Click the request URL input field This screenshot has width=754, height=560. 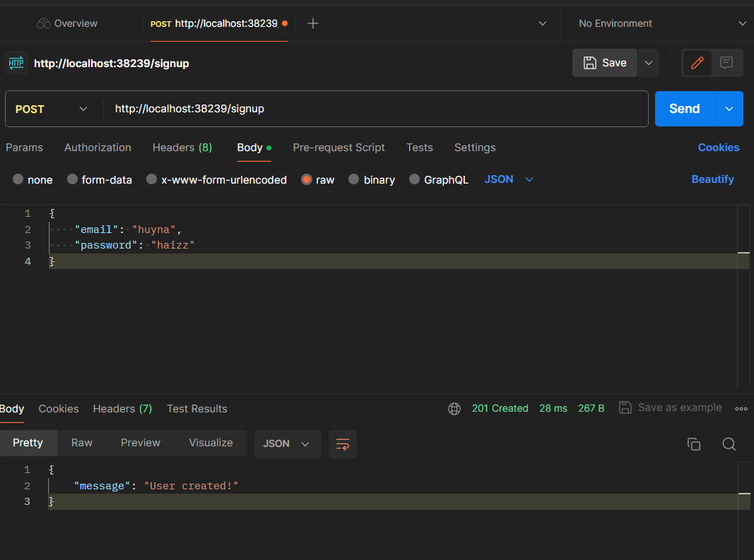click(x=375, y=109)
